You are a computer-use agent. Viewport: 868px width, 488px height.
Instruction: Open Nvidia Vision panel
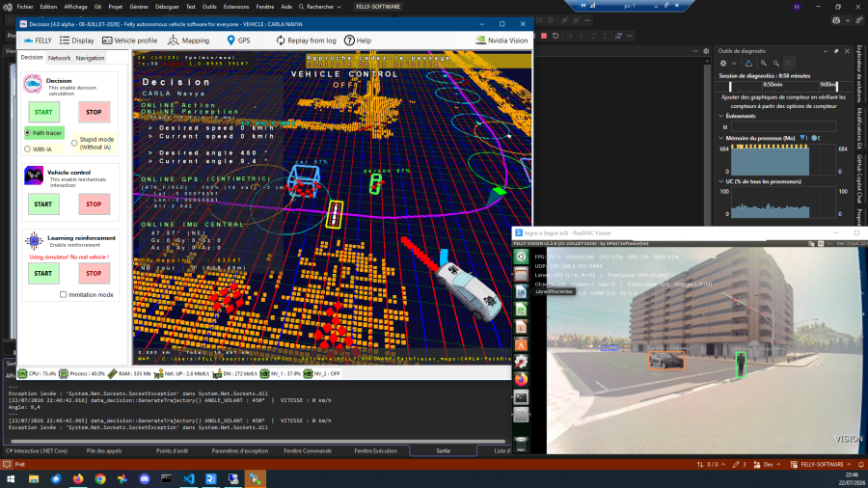coord(502,41)
